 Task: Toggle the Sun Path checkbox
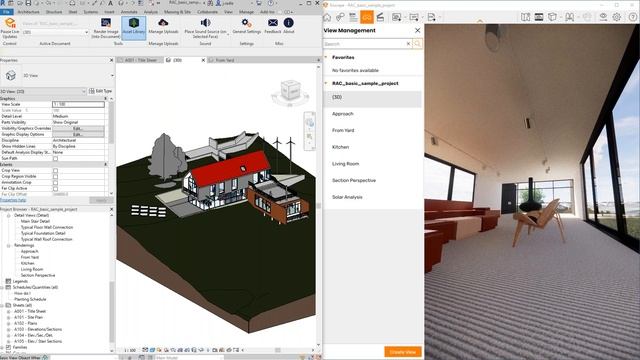pos(56,158)
